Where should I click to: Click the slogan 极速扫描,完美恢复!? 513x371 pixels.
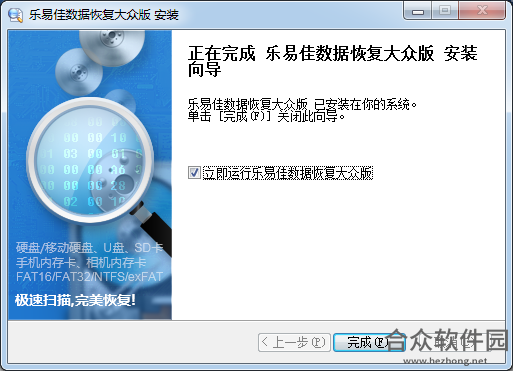pyautogui.click(x=75, y=300)
